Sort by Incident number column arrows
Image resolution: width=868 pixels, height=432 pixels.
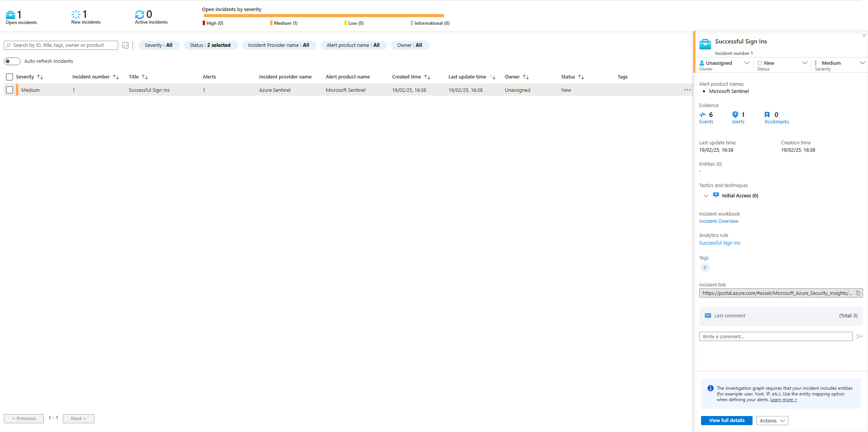(x=116, y=77)
